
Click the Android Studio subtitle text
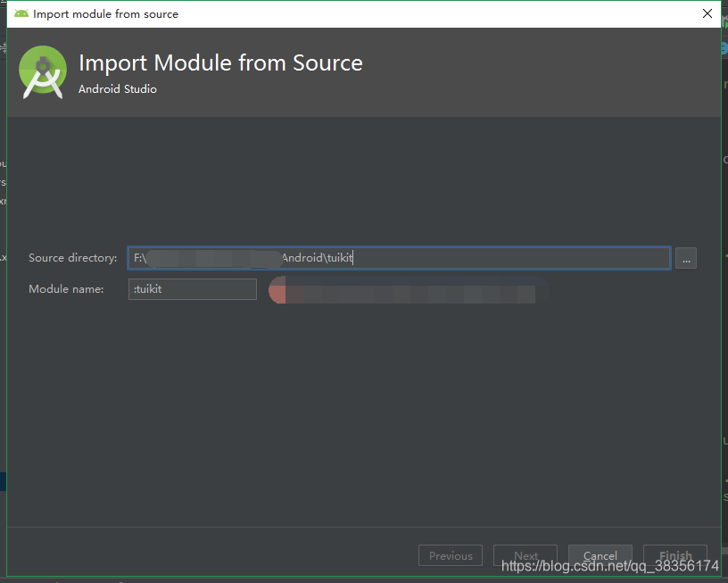point(118,89)
